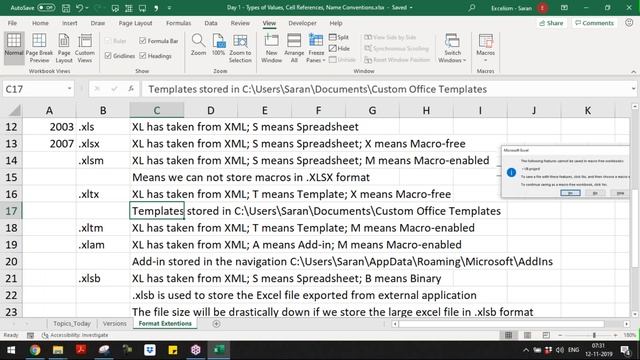
Task: Insert function with fx button
Action: pos(131,89)
